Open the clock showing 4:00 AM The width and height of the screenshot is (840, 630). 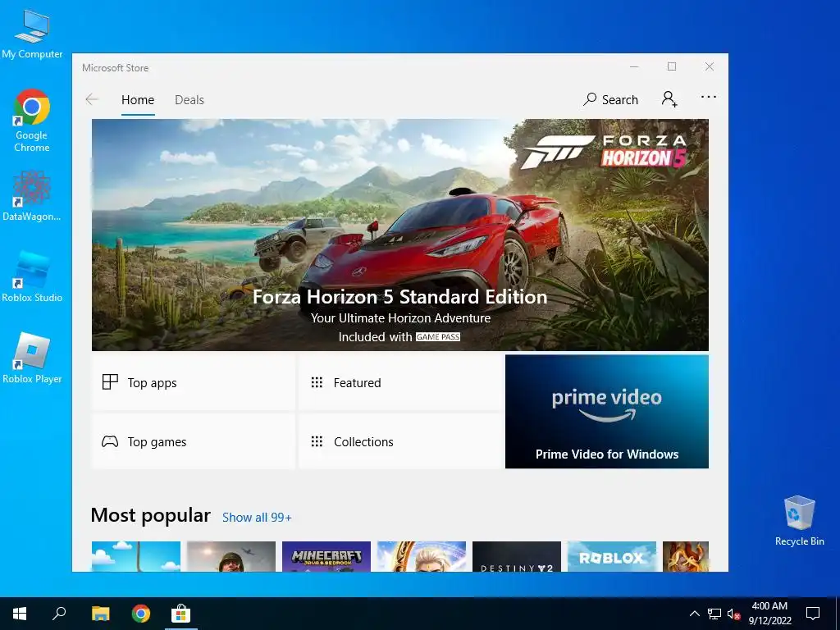tap(769, 614)
